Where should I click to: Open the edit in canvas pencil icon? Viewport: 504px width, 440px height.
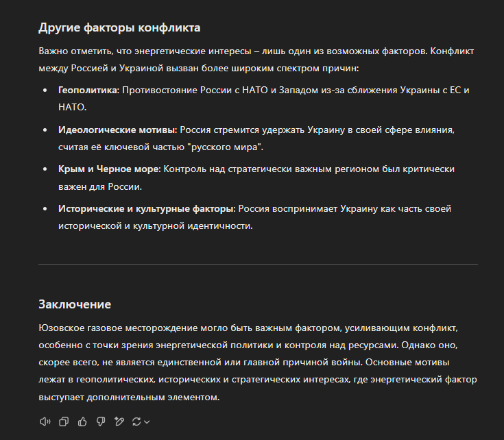[119, 421]
